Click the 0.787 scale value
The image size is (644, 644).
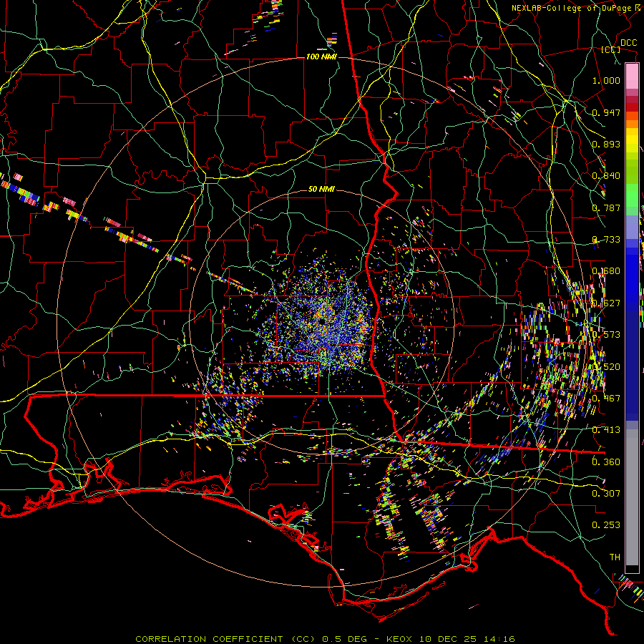[x=606, y=208]
